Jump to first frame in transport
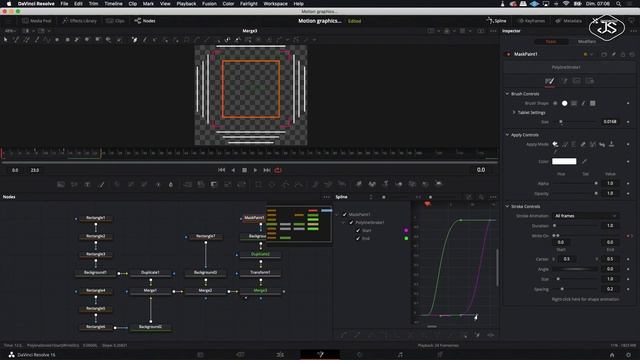 [x=221, y=170]
